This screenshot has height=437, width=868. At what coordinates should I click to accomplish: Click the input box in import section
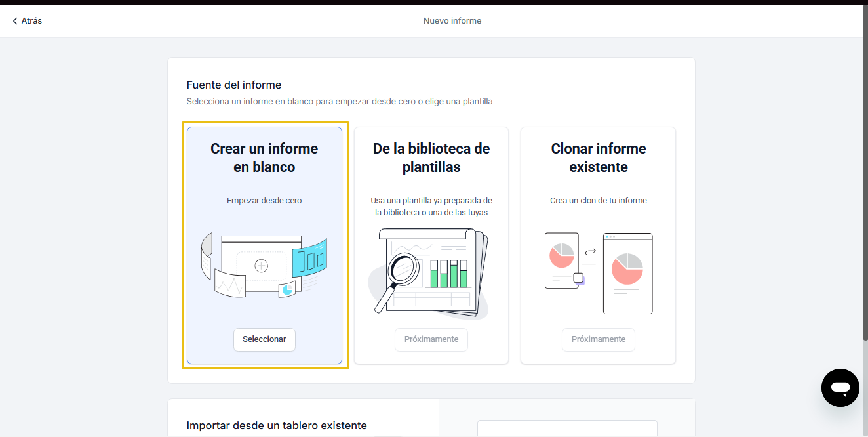click(567, 428)
